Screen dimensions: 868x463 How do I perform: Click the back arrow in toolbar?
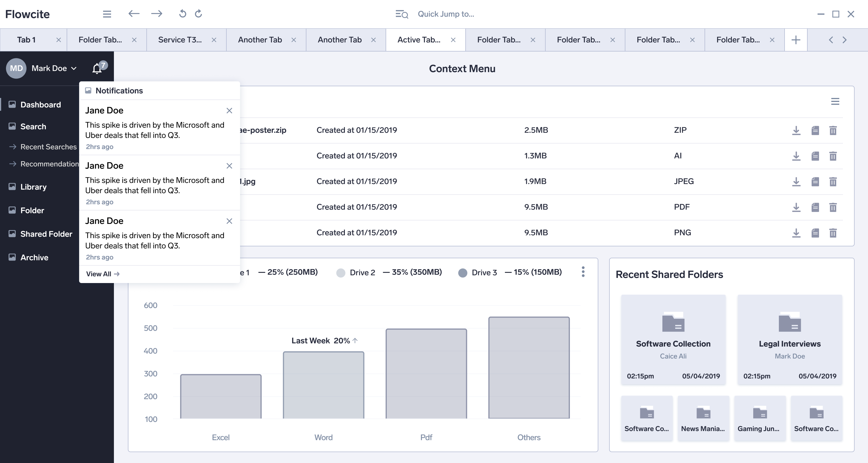click(x=134, y=14)
